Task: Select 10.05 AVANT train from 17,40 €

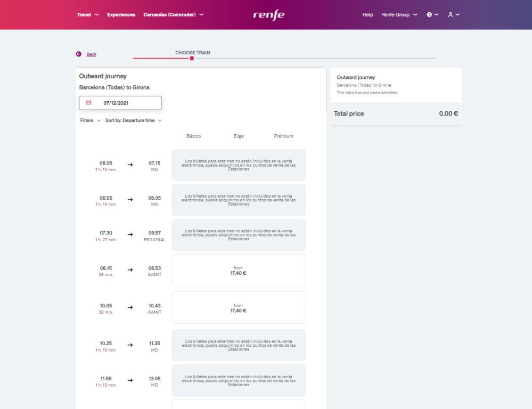Action: [x=239, y=307]
